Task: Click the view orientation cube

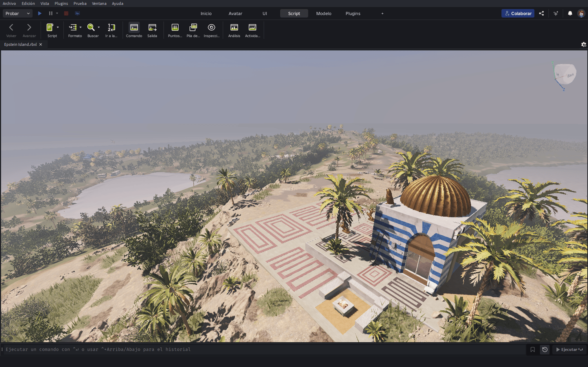Action: 565,74
